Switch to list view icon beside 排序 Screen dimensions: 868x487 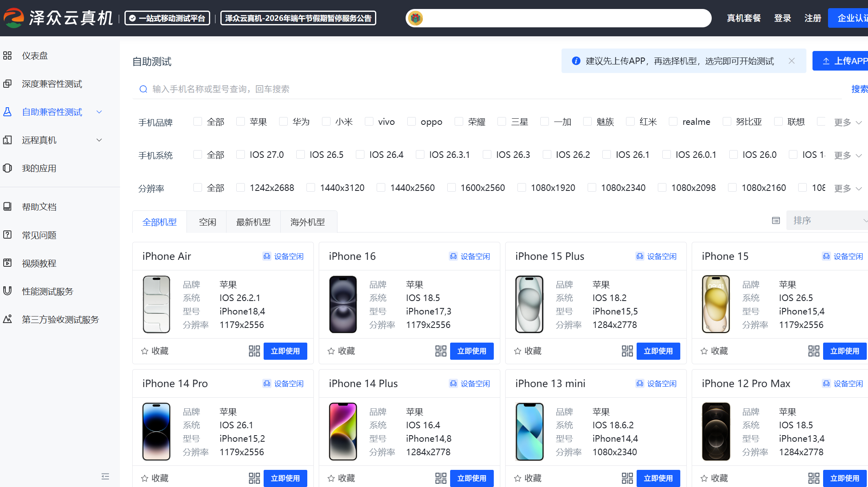pos(776,221)
